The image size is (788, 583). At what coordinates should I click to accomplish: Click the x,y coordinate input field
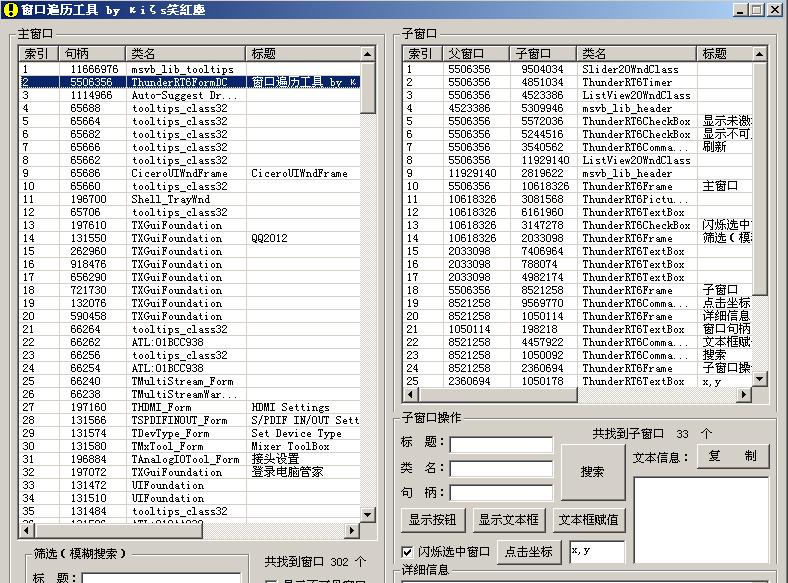(x=596, y=551)
